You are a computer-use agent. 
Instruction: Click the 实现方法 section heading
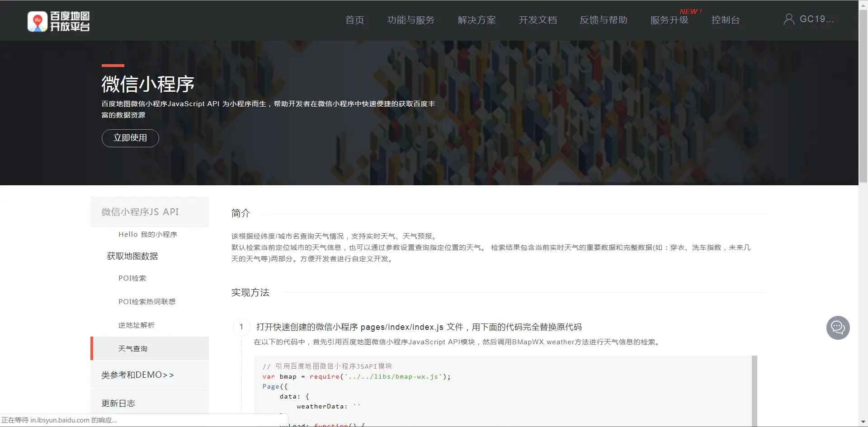click(x=250, y=293)
